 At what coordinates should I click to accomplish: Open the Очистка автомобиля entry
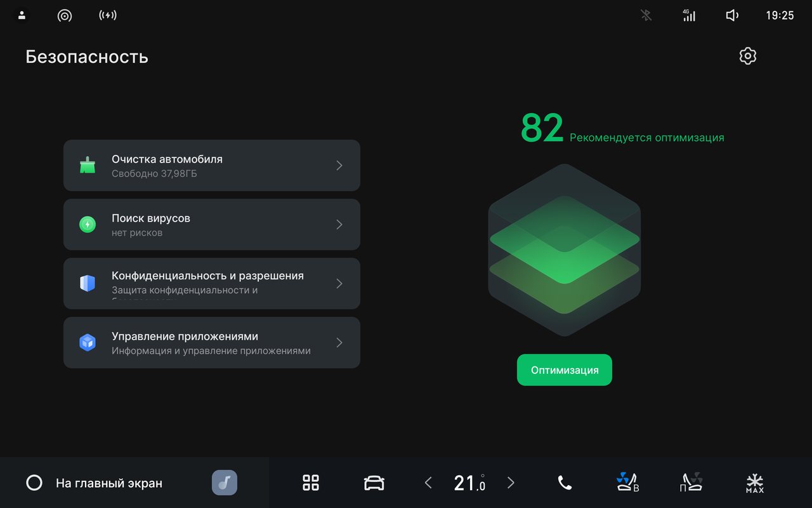coord(212,166)
